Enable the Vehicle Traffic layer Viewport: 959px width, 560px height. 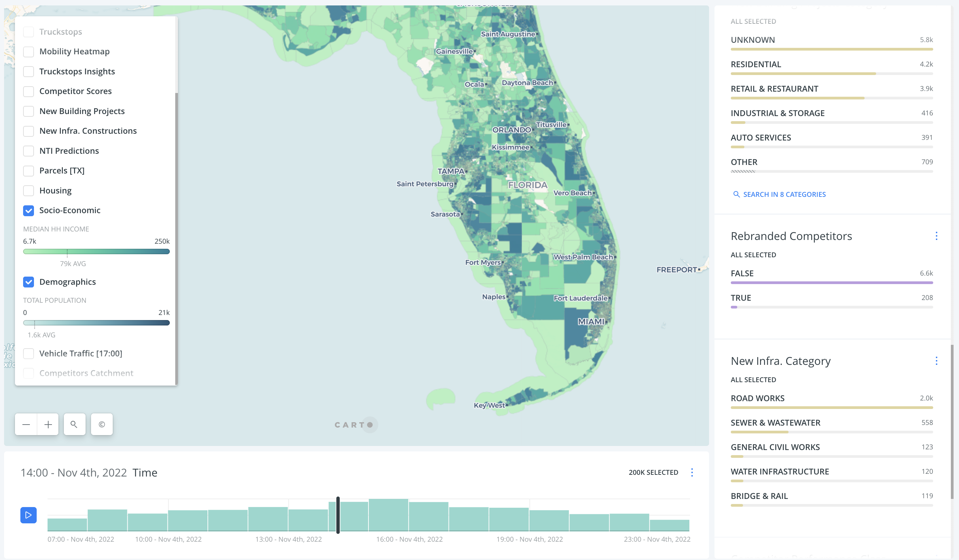point(29,353)
